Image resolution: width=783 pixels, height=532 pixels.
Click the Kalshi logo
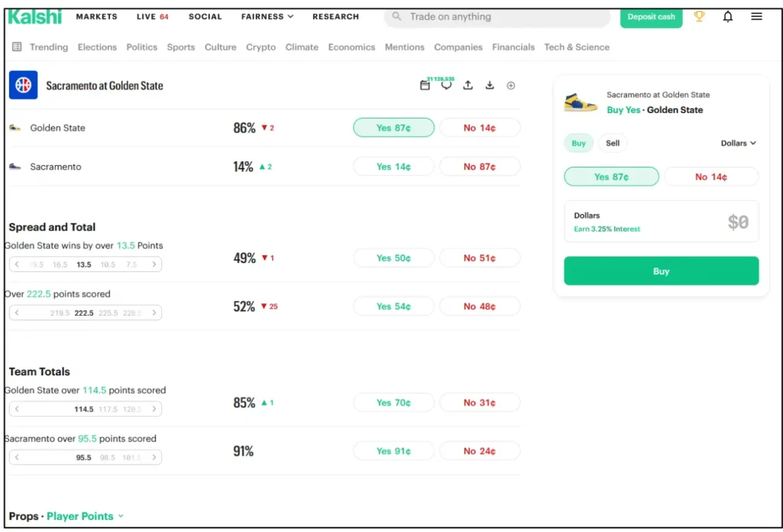point(35,17)
